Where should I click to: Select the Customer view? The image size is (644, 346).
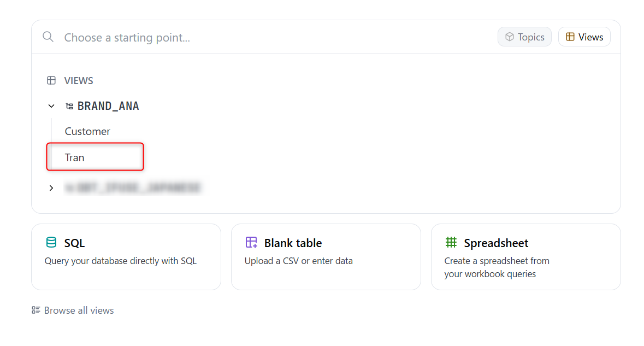pyautogui.click(x=87, y=131)
